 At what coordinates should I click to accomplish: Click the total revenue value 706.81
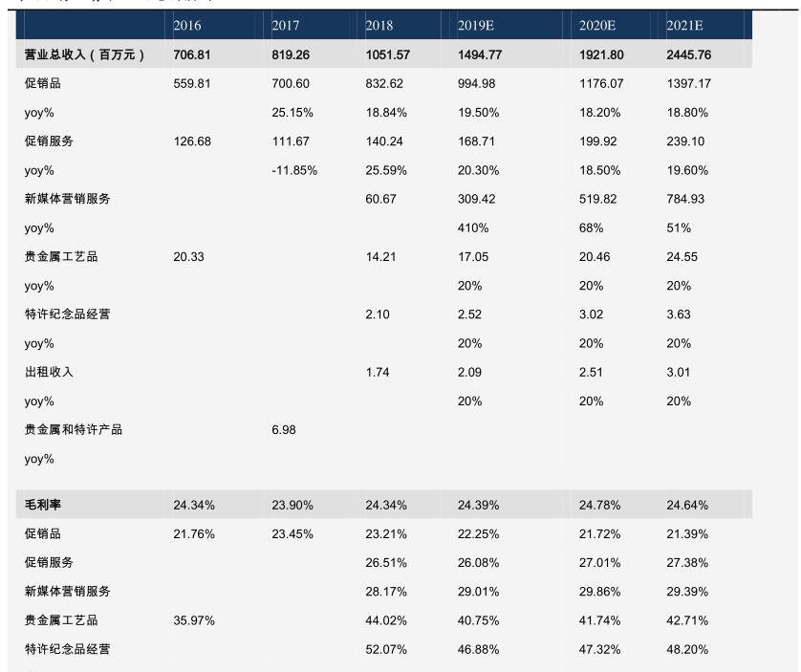pos(191,54)
